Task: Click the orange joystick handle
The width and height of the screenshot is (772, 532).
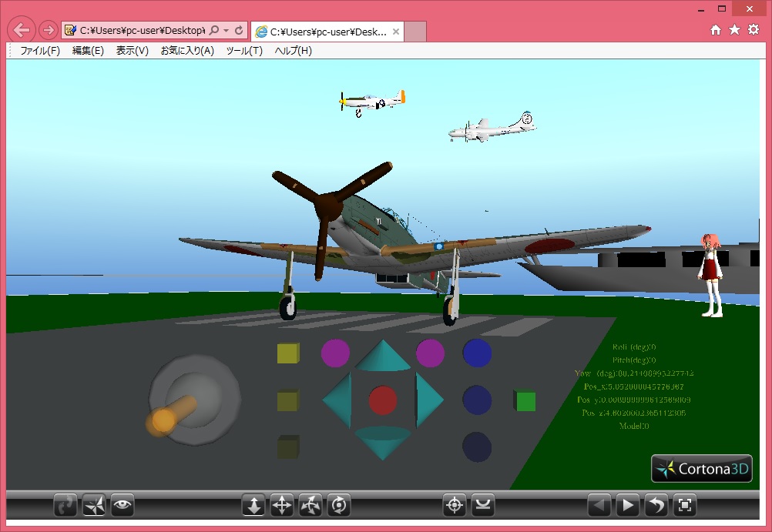Action: tap(165, 420)
